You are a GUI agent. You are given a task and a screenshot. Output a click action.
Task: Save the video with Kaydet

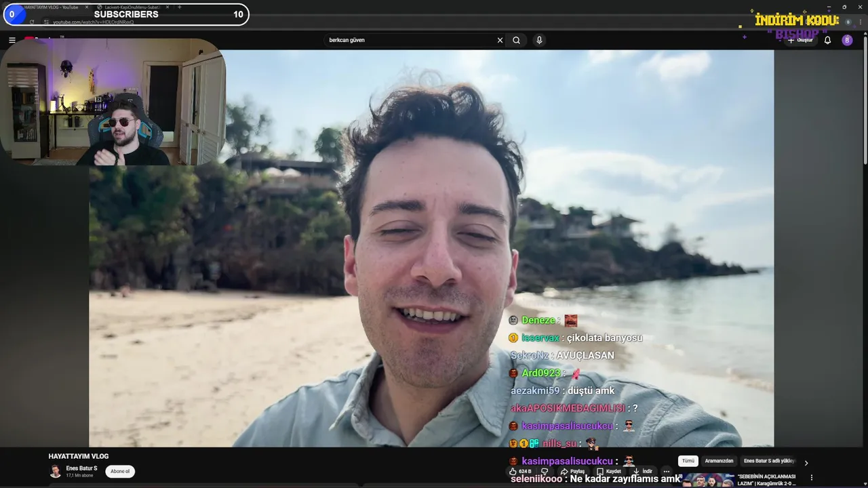[x=609, y=471]
